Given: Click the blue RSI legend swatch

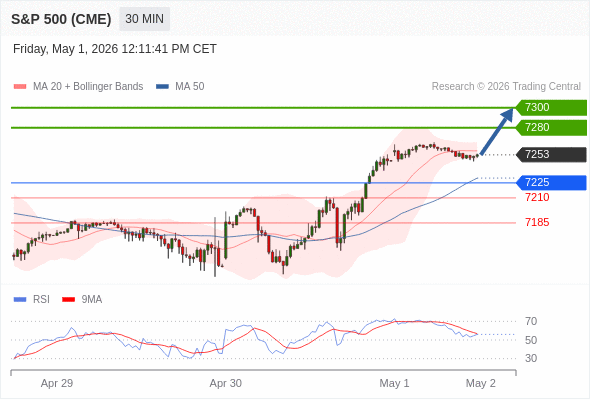Looking at the screenshot, I should pyautogui.click(x=20, y=300).
